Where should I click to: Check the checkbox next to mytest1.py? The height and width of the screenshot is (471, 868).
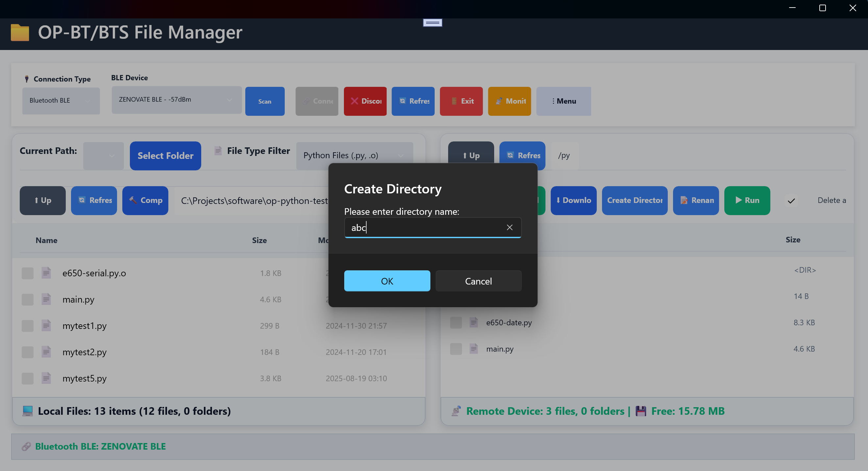pyautogui.click(x=27, y=326)
